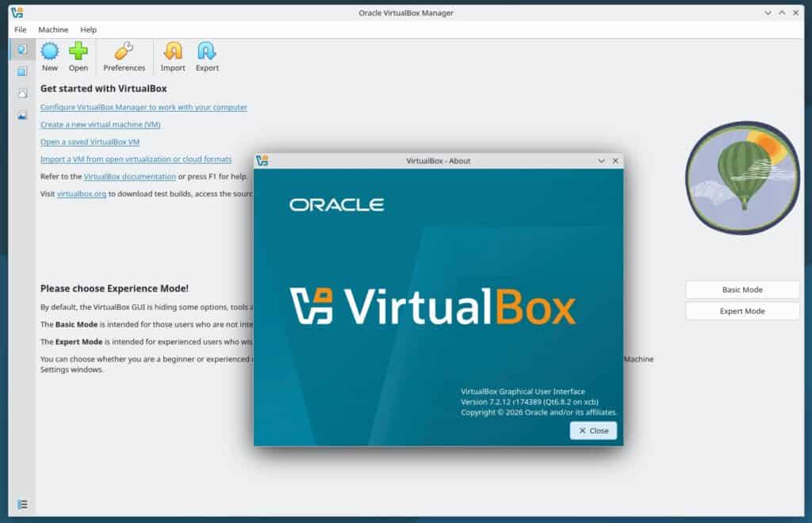Choose Expert Mode button

point(742,311)
